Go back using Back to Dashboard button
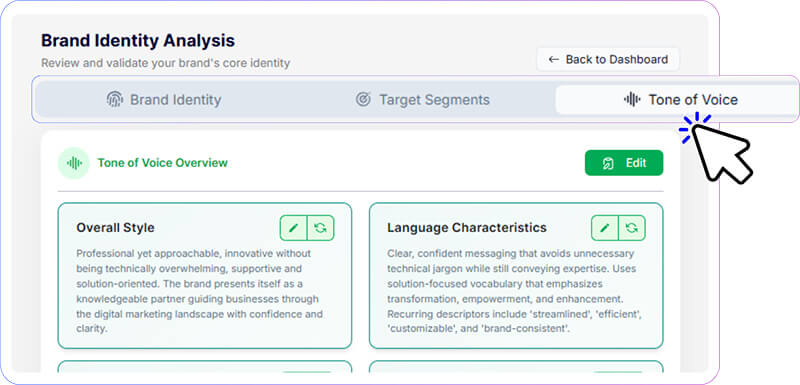This screenshot has width=800, height=385. click(608, 60)
